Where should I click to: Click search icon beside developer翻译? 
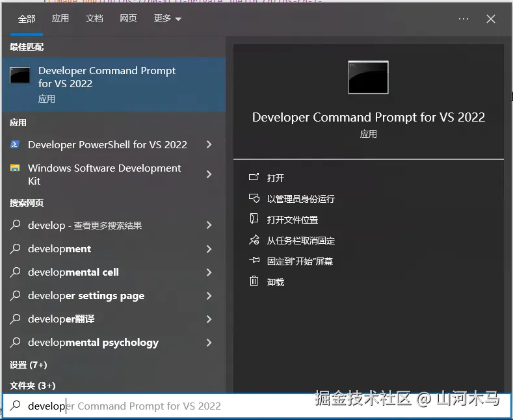click(15, 319)
